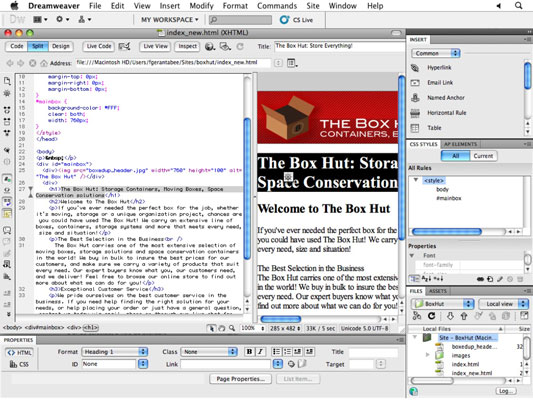The height and width of the screenshot is (400, 533).
Task: Select the h1 tag in tag selector
Action: pos(91,328)
